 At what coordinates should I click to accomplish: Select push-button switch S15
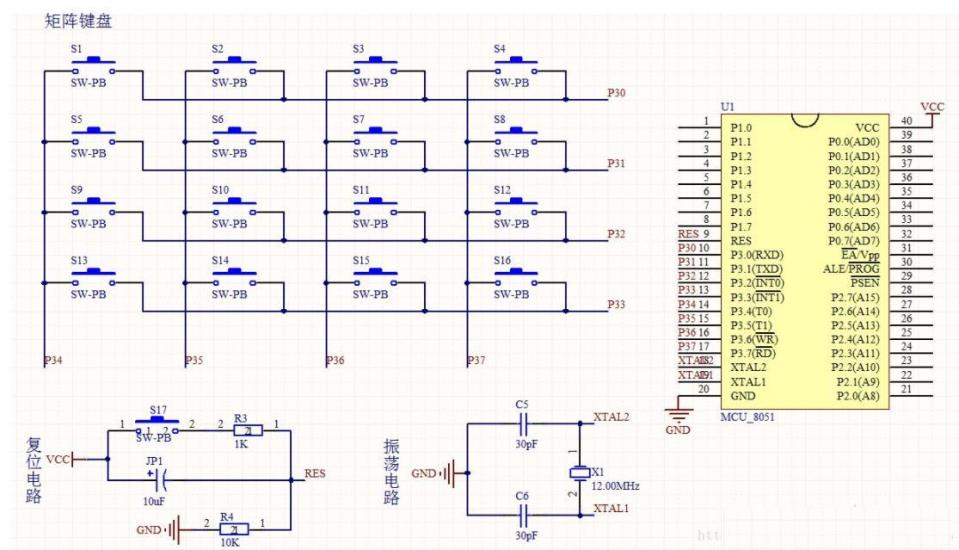(375, 278)
